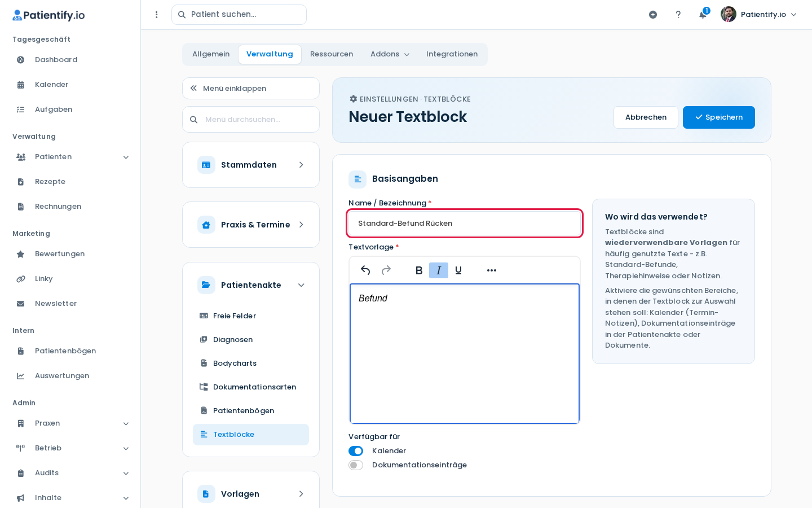812x508 pixels.
Task: Open the notifications bell
Action: coord(703,15)
